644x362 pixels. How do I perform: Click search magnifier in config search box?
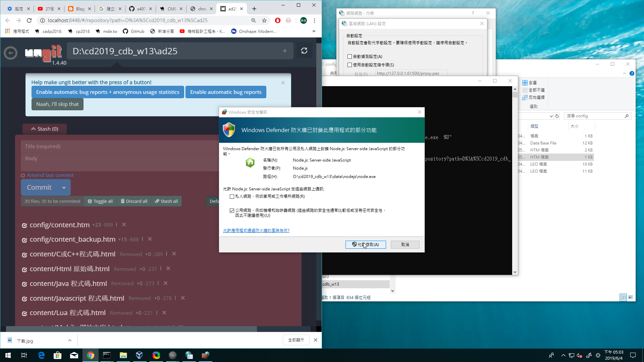pyautogui.click(x=627, y=116)
